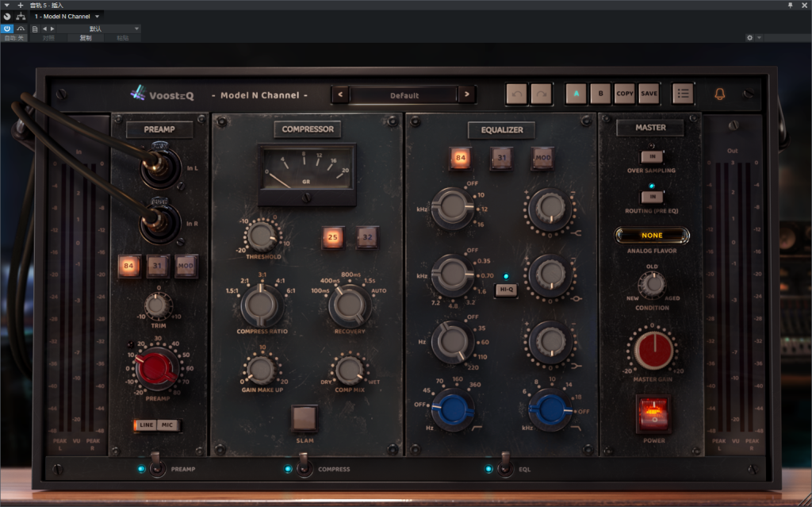The height and width of the screenshot is (507, 812).
Task: Select the preamp 84 model button
Action: pyautogui.click(x=128, y=266)
